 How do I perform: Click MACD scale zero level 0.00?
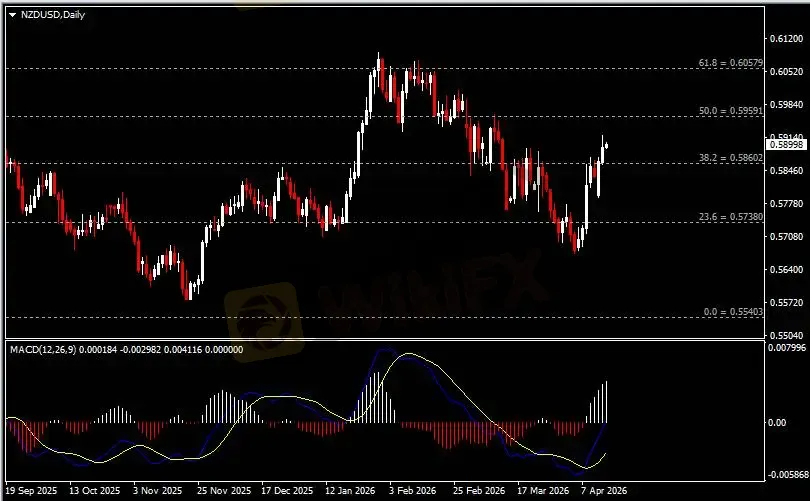(777, 422)
